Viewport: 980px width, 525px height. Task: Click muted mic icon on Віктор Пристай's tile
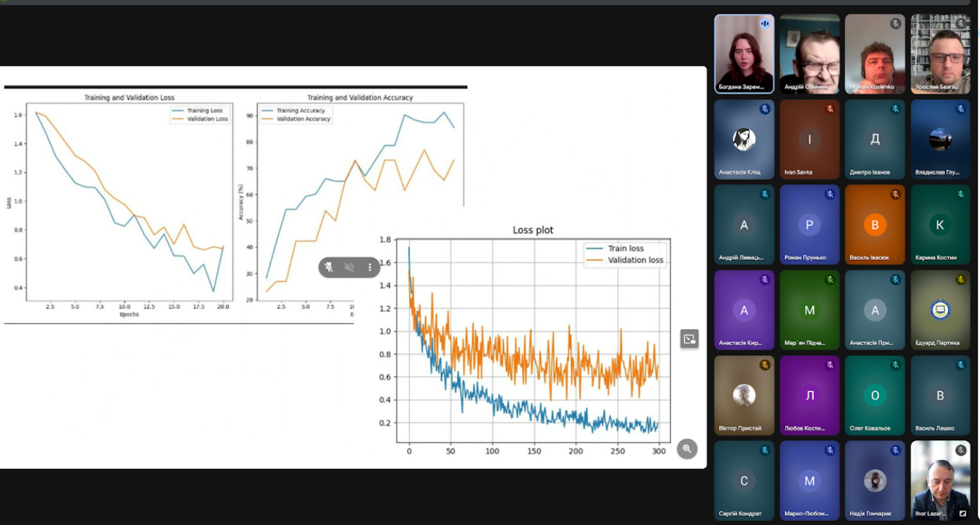764,365
